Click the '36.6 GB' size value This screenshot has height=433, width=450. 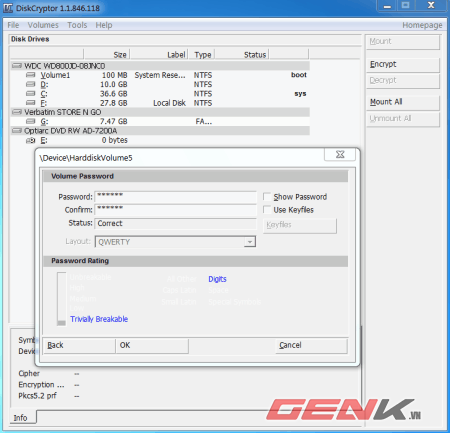pyautogui.click(x=114, y=94)
